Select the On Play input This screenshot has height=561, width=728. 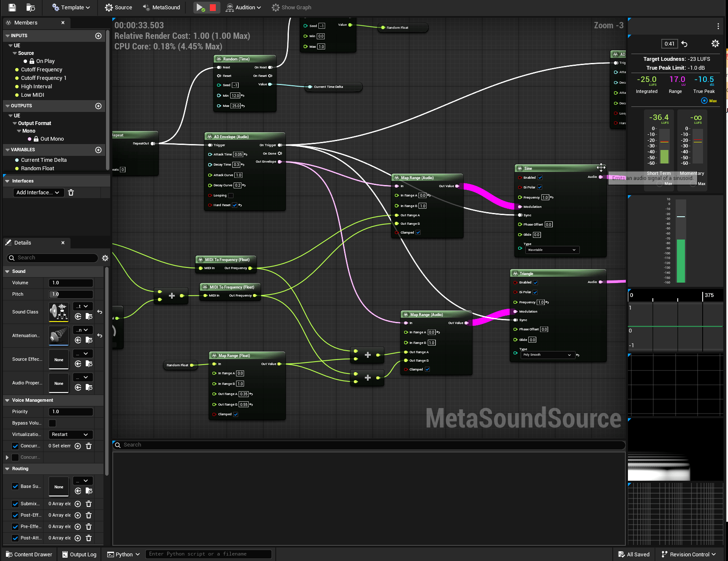45,61
